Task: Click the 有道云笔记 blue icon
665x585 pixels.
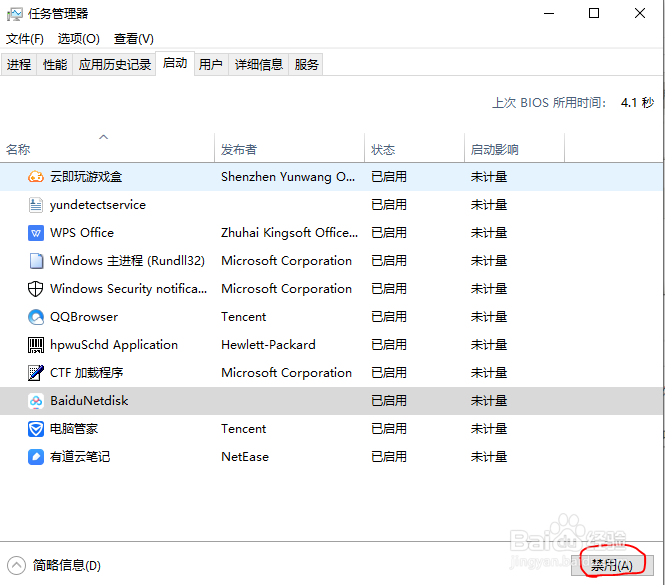Action: coord(36,457)
